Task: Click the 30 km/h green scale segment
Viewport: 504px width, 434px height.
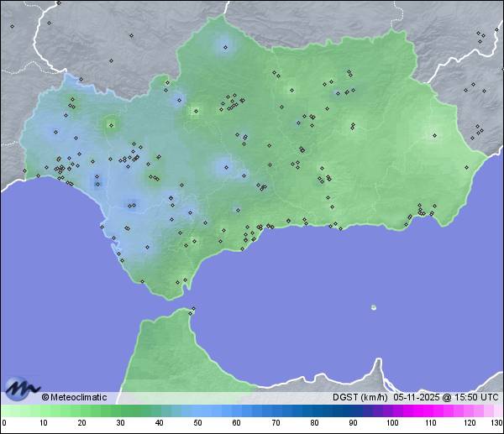Action: coord(120,410)
